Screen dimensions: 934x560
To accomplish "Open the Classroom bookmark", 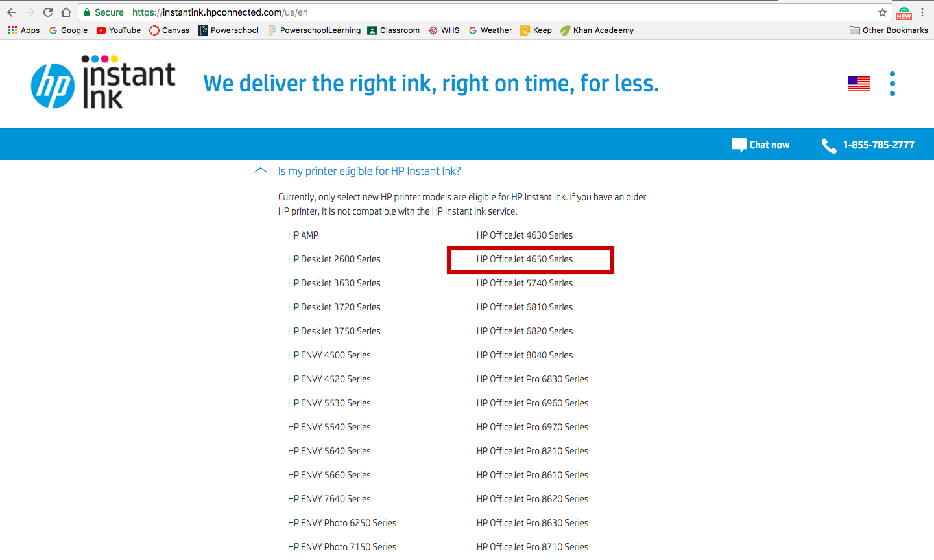I will point(394,30).
